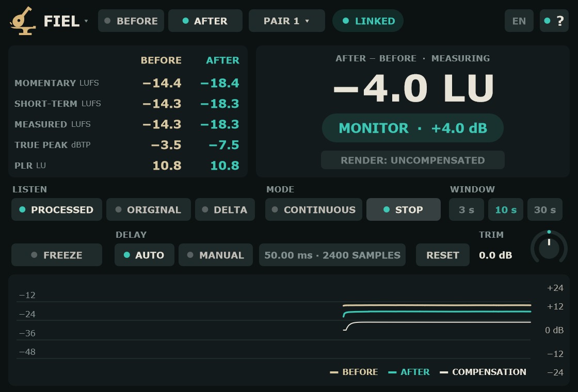Screen dimensions: 578x392
Task: Click the −4.0 LU difference readout
Action: point(413,88)
